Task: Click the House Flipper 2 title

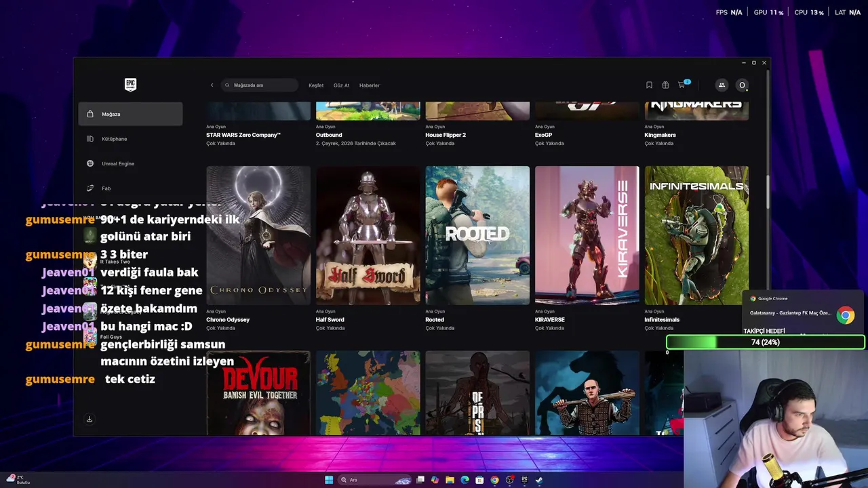Action: pos(446,135)
